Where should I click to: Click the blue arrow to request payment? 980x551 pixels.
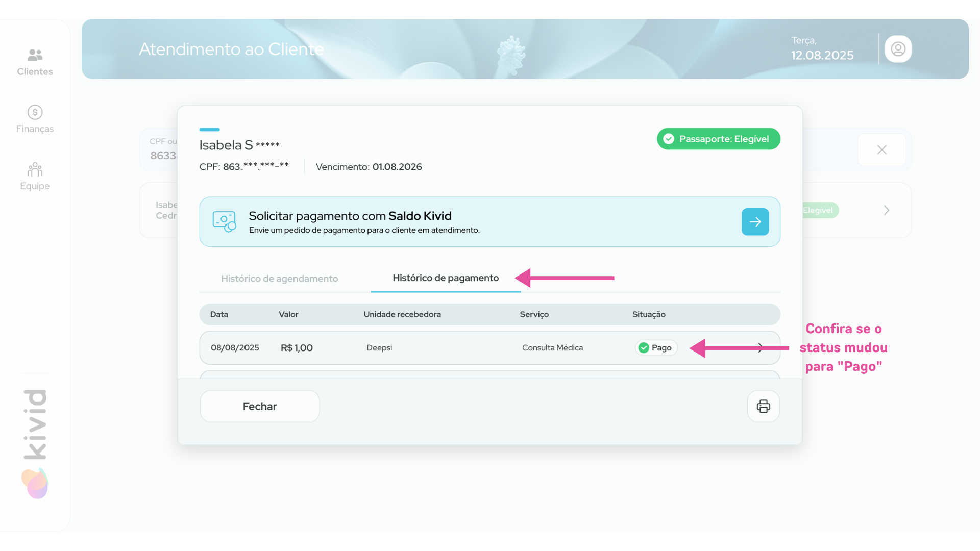755,222
